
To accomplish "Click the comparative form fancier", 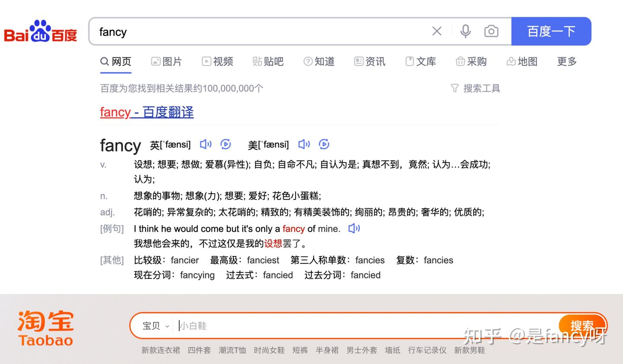I will [x=185, y=260].
